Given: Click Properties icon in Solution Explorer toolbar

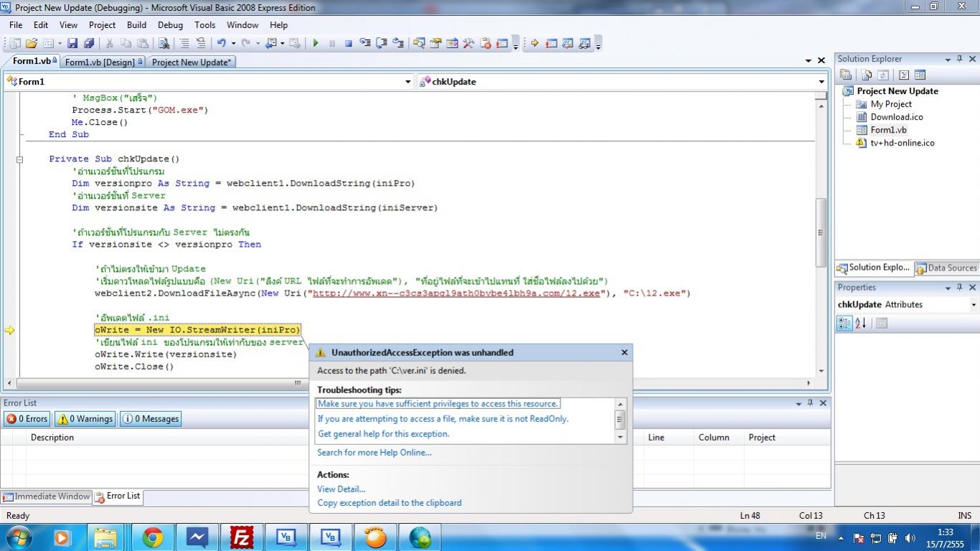Looking at the screenshot, I should pyautogui.click(x=846, y=75).
